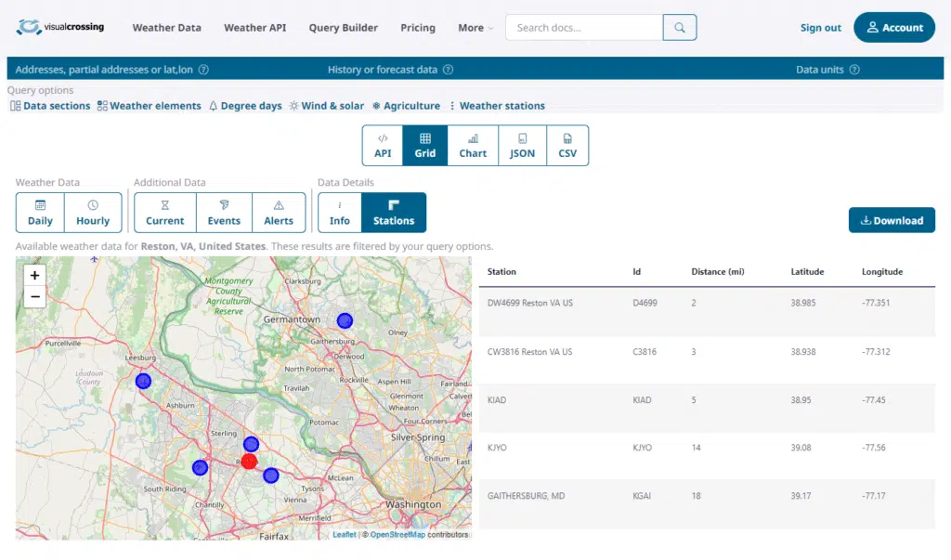This screenshot has height=560, width=951.
Task: Zoom in on the map
Action: coord(34,275)
